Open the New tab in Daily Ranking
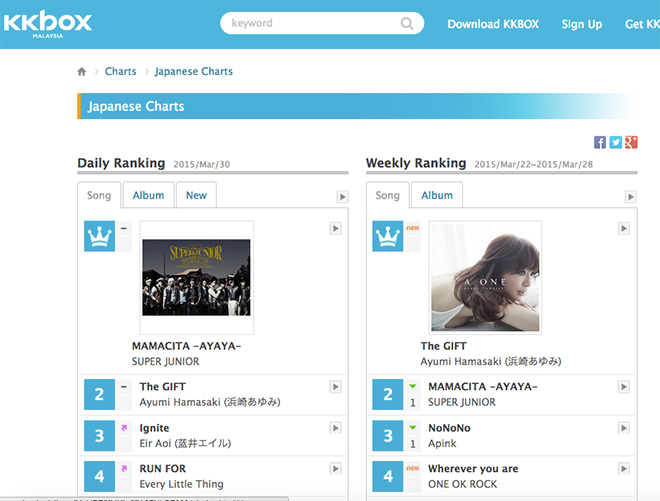 pyautogui.click(x=196, y=195)
